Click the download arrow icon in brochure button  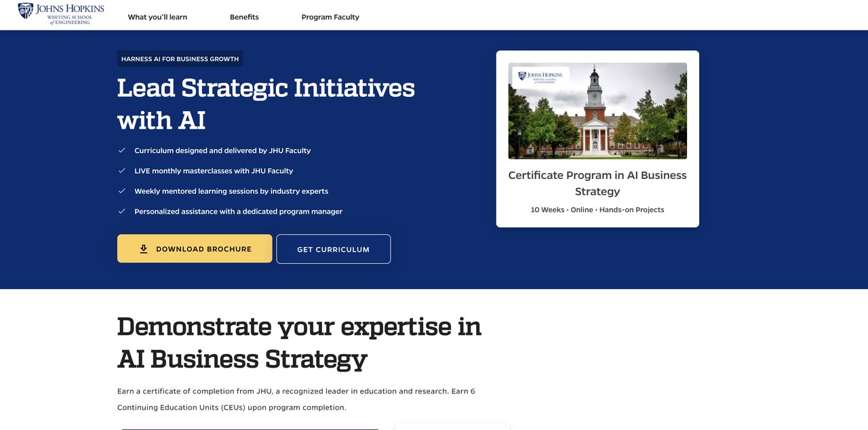pyautogui.click(x=144, y=249)
